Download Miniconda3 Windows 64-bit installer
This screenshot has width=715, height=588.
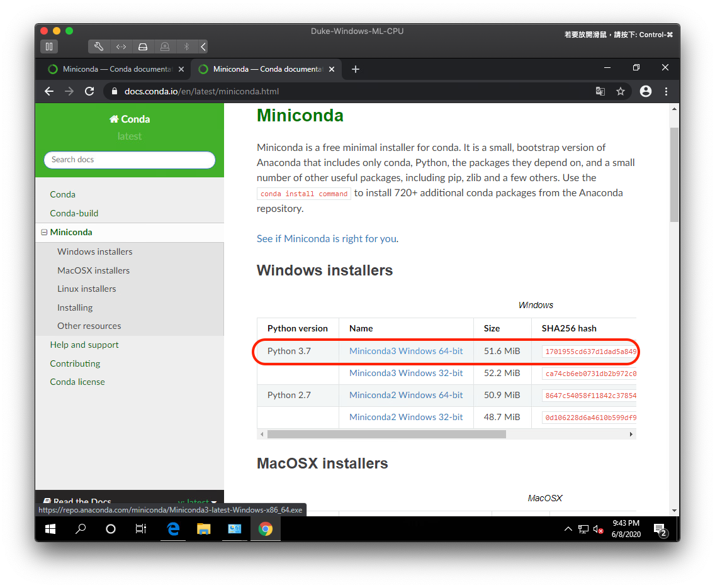[x=406, y=351]
